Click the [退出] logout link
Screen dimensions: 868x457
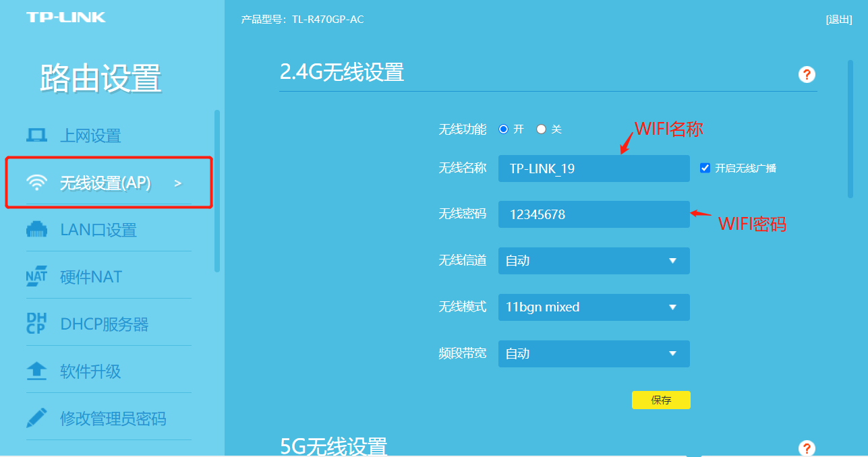coord(839,20)
